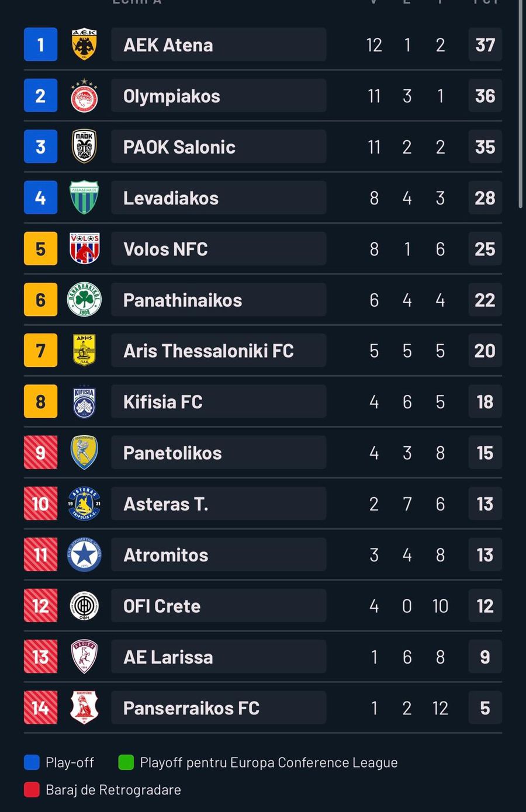The height and width of the screenshot is (812, 526).
Task: Click the blue Play-off legend swatch
Action: pyautogui.click(x=32, y=762)
